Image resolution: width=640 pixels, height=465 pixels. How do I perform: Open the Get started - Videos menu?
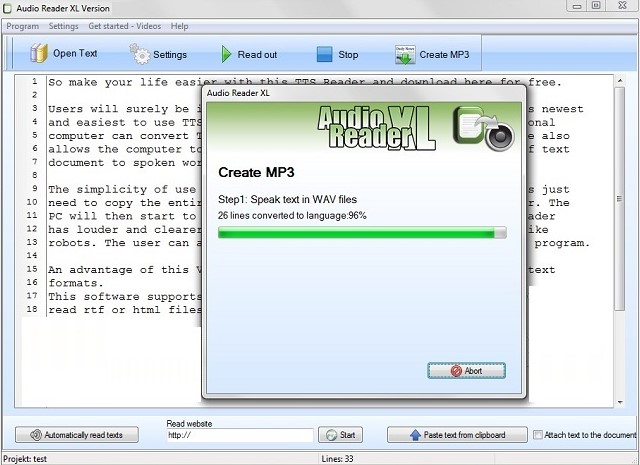pos(124,26)
